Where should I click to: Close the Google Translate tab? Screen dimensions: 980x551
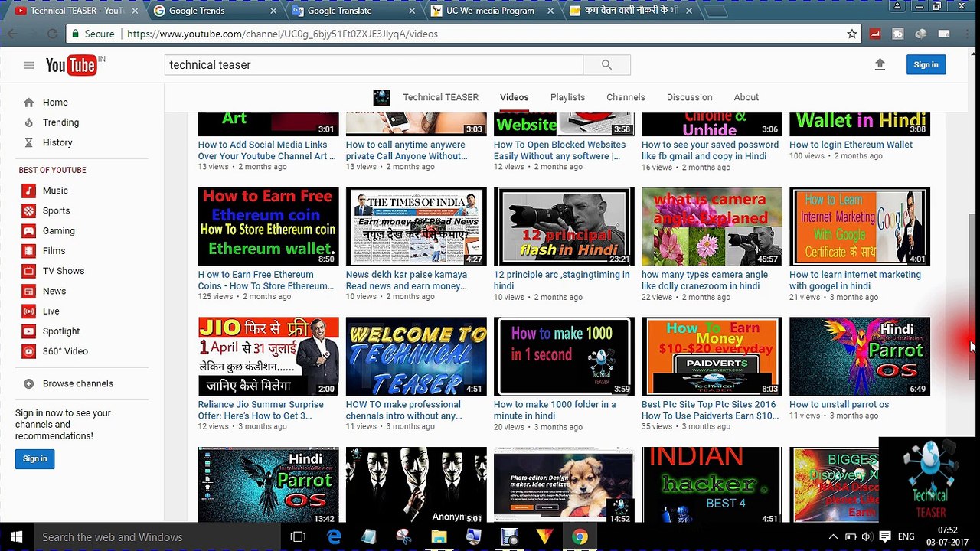click(x=412, y=11)
